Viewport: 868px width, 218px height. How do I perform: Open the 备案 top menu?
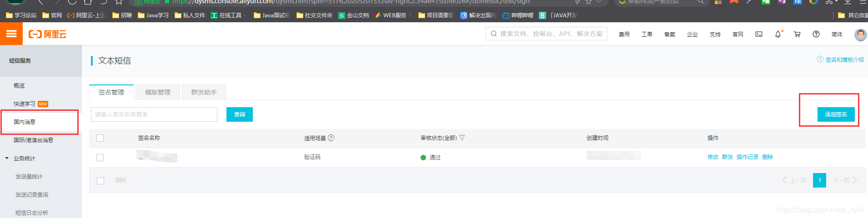coord(670,35)
